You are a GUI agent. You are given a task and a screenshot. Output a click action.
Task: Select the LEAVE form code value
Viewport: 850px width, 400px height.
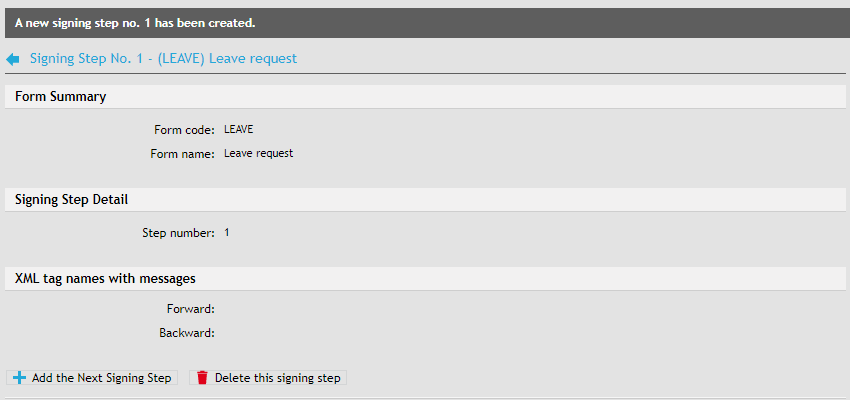pyautogui.click(x=239, y=130)
